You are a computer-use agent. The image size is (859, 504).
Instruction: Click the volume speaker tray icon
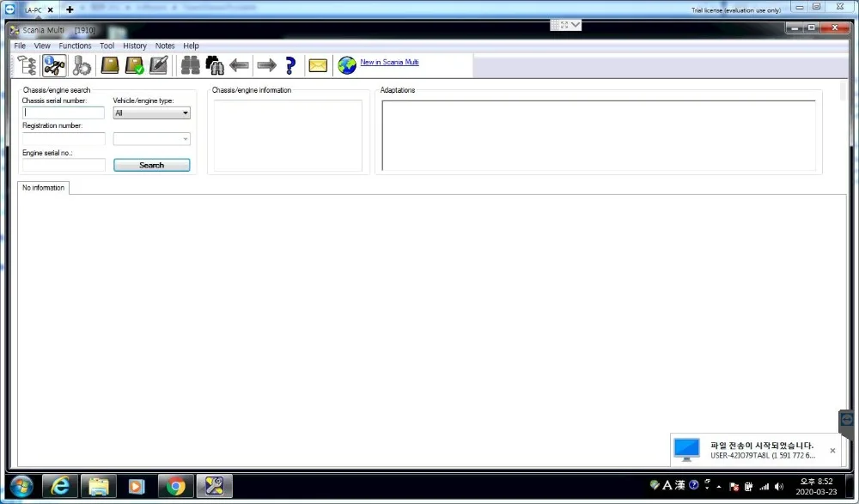pos(779,487)
